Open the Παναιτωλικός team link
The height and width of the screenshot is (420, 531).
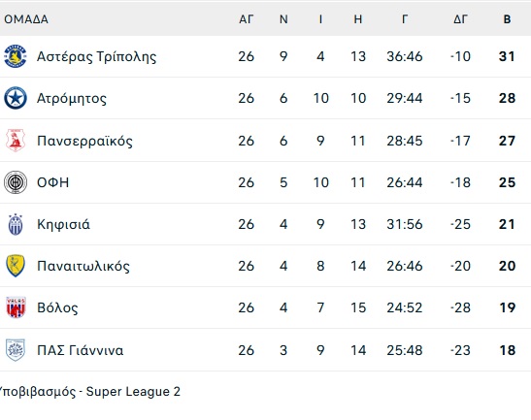(83, 266)
